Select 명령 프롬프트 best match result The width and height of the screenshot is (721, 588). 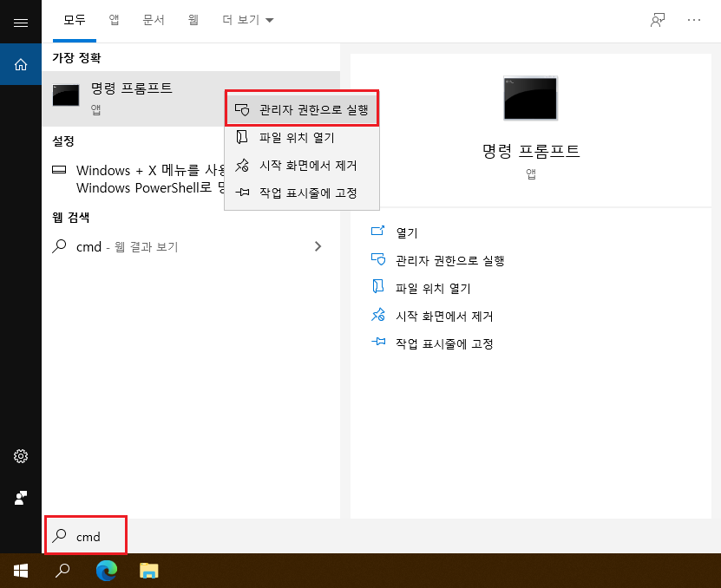coord(134,98)
